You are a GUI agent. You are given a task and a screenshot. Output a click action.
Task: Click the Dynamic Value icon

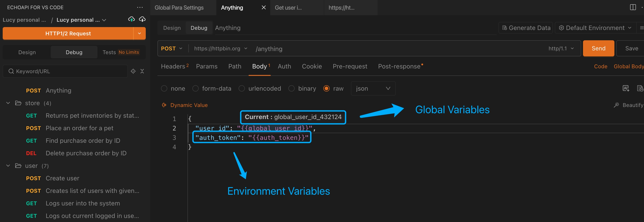(164, 105)
